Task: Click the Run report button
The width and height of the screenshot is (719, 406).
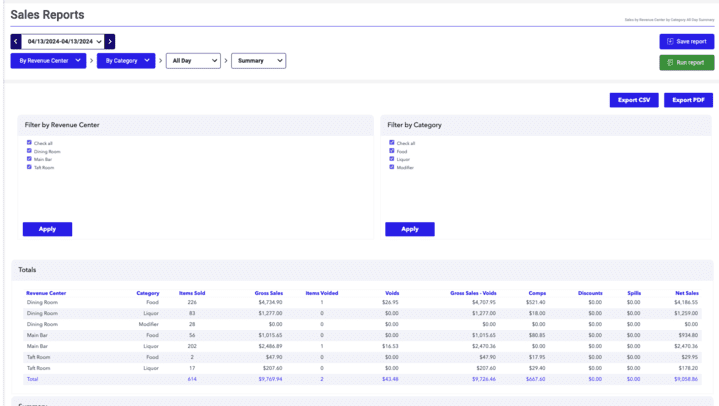Action: [686, 62]
